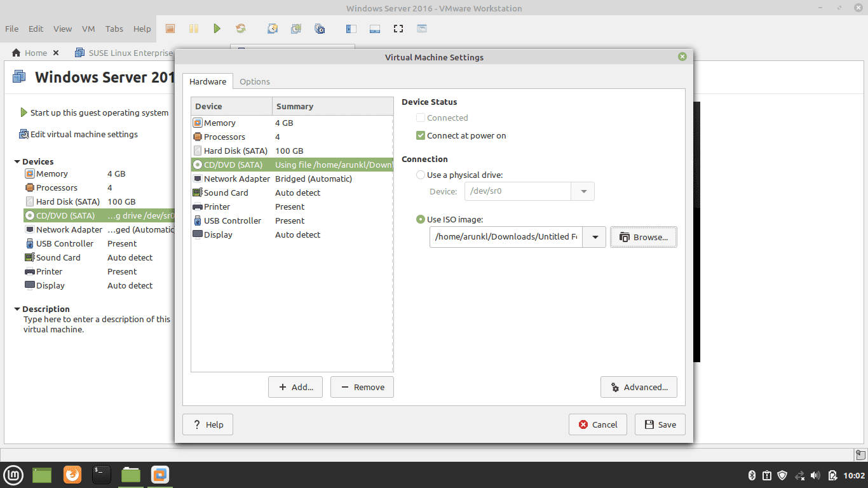Viewport: 868px width, 488px height.
Task: Click the Device column header
Action: coord(232,106)
